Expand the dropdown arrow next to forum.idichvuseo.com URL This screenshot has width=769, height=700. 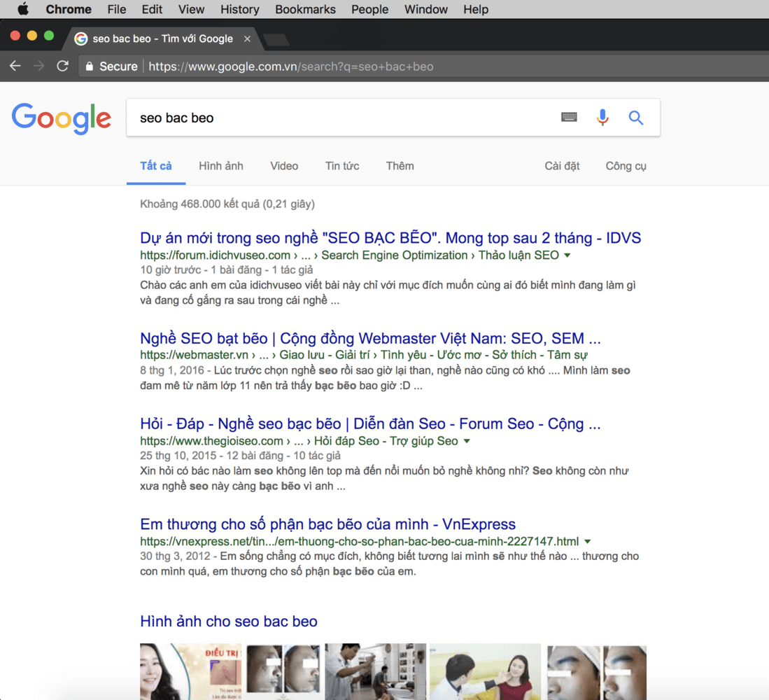pos(567,255)
